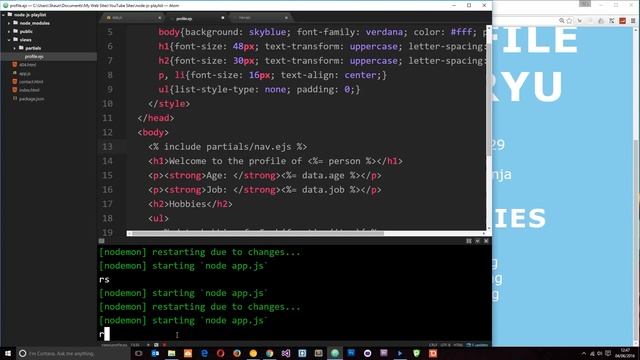Click line number 14 in the gutter
The image size is (640, 360).
click(107, 161)
